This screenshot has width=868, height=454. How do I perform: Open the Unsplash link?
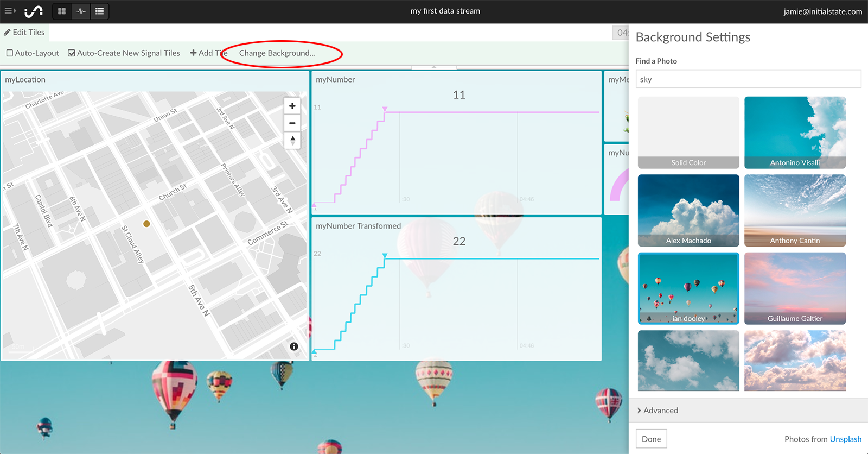[x=845, y=439]
